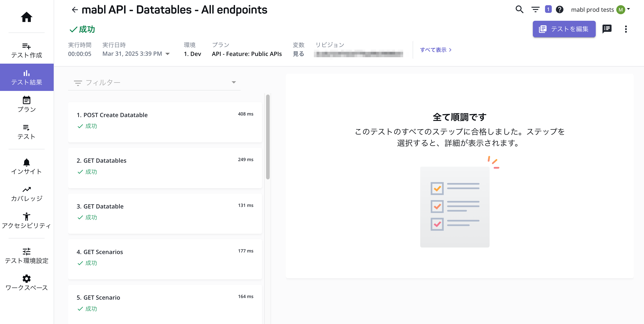644x324 pixels.
Task: Open the 1. Dev environment link
Action: click(x=192, y=54)
